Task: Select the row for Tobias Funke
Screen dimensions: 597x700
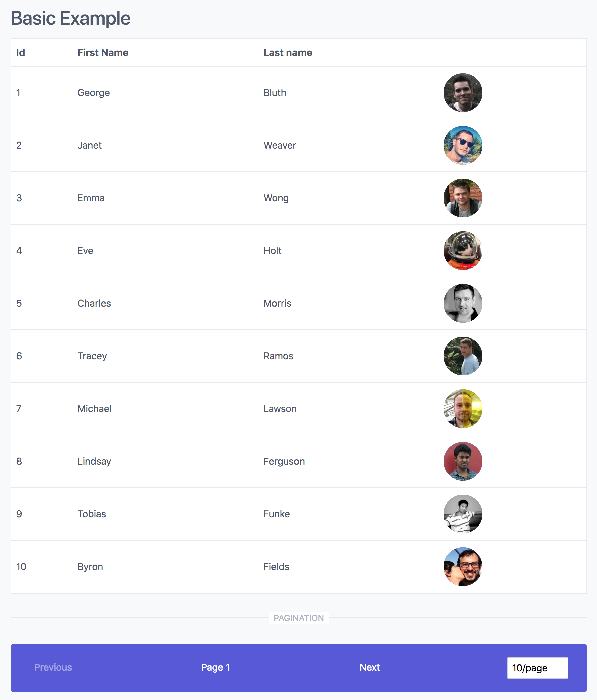Action: 237,514
